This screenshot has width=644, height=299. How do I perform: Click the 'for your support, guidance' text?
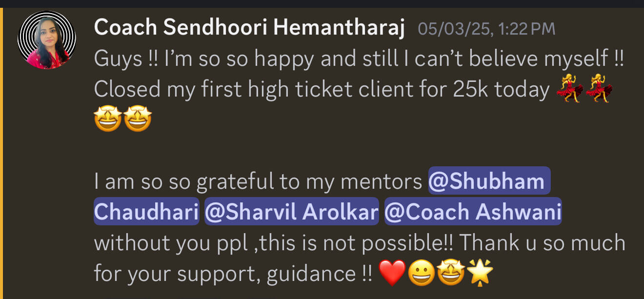click(232, 273)
